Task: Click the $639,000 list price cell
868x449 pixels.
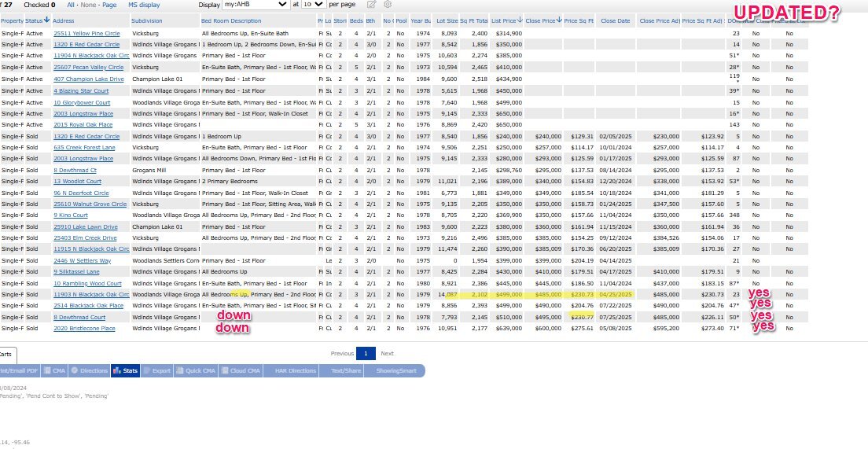Action: [509, 329]
